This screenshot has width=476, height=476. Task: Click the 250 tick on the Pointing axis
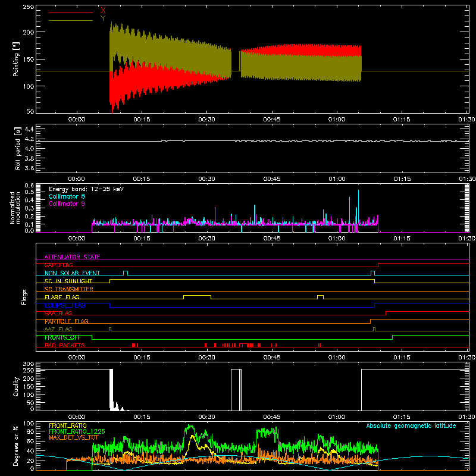(29, 7)
